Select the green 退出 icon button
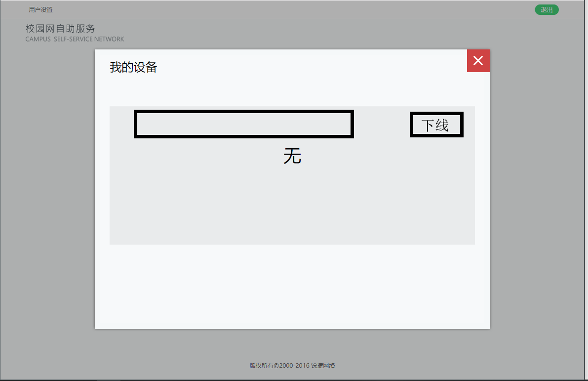 547,9
